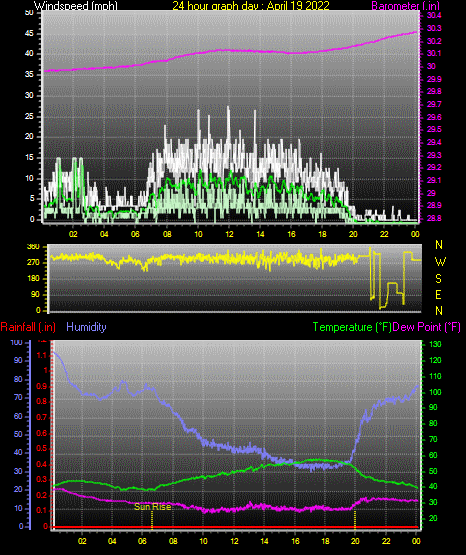Viewport: 466px width, 555px height.
Task: Click 15 on the windspeed axis
Action: click(x=29, y=158)
